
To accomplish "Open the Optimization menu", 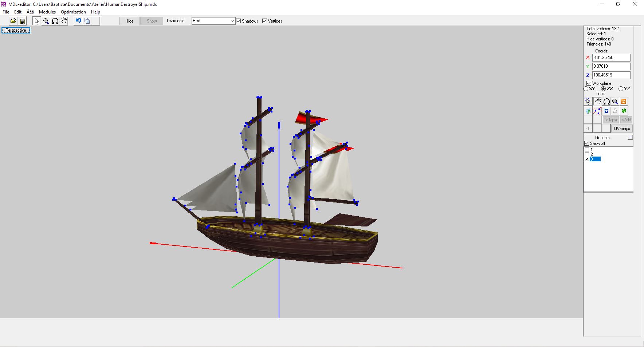I will pos(73,12).
